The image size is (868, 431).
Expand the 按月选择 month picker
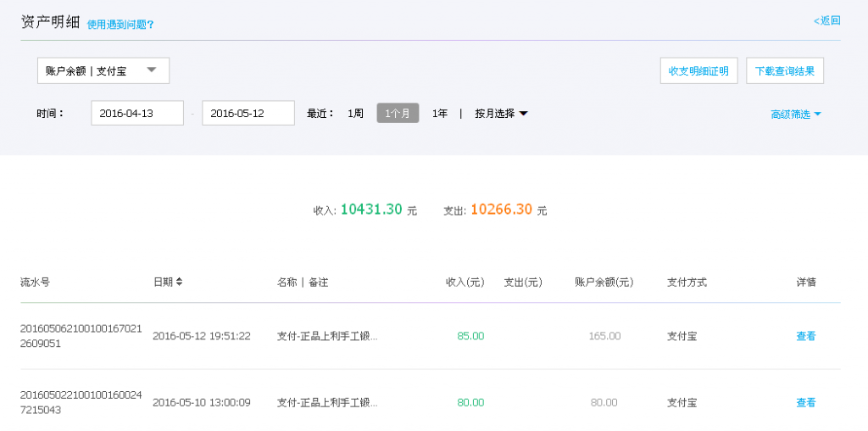tap(501, 113)
